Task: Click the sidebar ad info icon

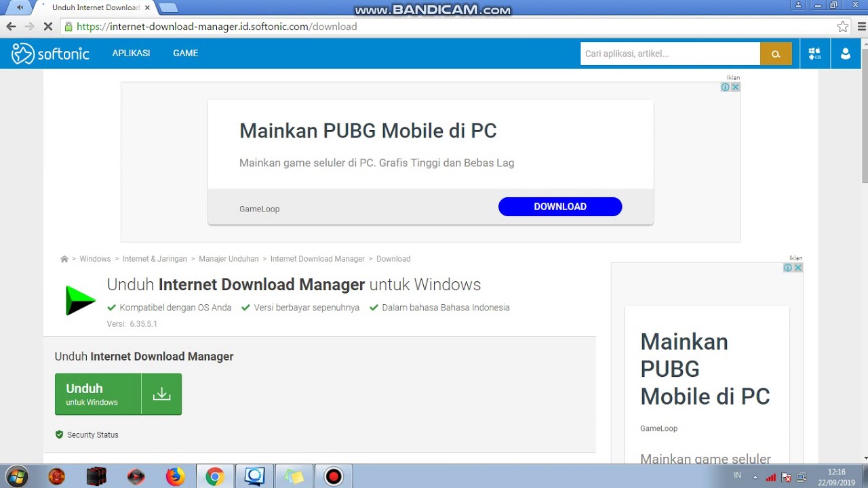Action: (787, 268)
